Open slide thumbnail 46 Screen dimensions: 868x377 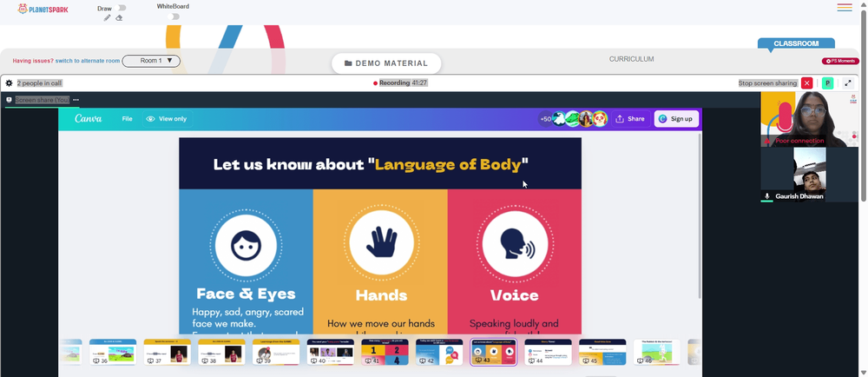pyautogui.click(x=656, y=352)
